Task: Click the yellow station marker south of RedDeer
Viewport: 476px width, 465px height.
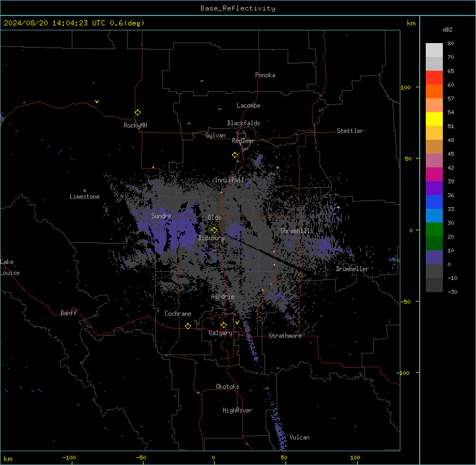Action: (x=235, y=155)
